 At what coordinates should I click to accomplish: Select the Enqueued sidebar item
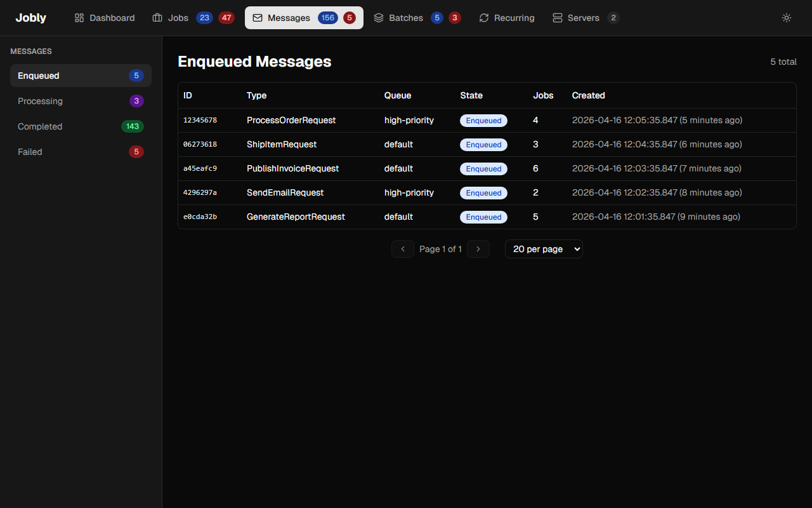39,76
